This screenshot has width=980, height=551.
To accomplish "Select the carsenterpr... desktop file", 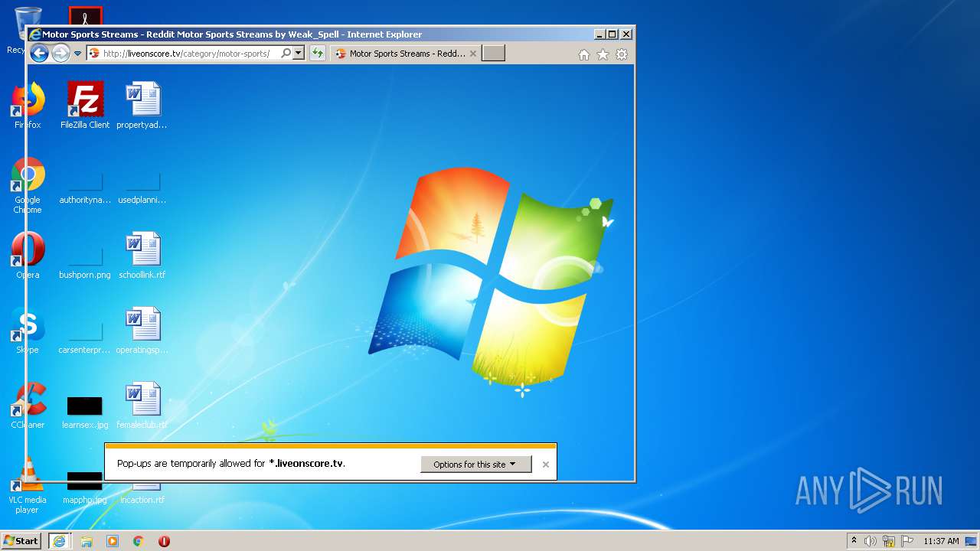I will pos(85,337).
